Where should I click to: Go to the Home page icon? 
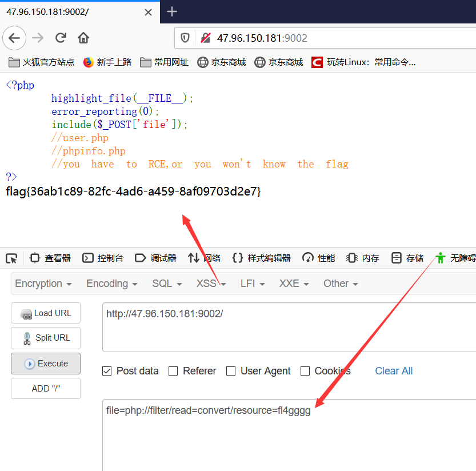(x=83, y=38)
